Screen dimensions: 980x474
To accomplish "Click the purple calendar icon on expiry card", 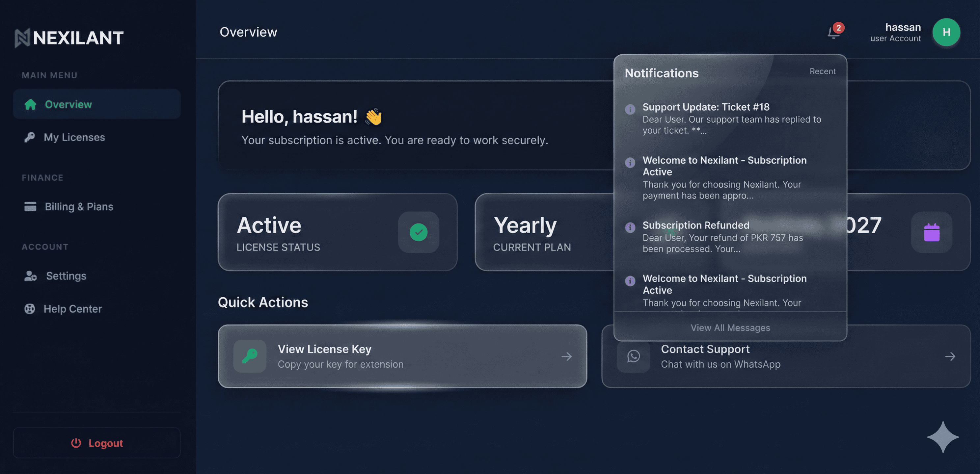I will pos(931,232).
